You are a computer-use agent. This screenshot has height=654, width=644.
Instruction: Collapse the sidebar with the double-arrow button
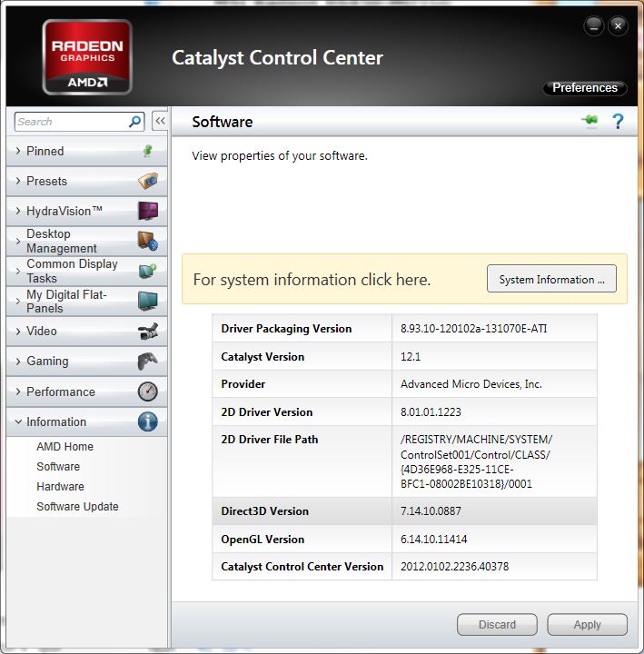(160, 121)
